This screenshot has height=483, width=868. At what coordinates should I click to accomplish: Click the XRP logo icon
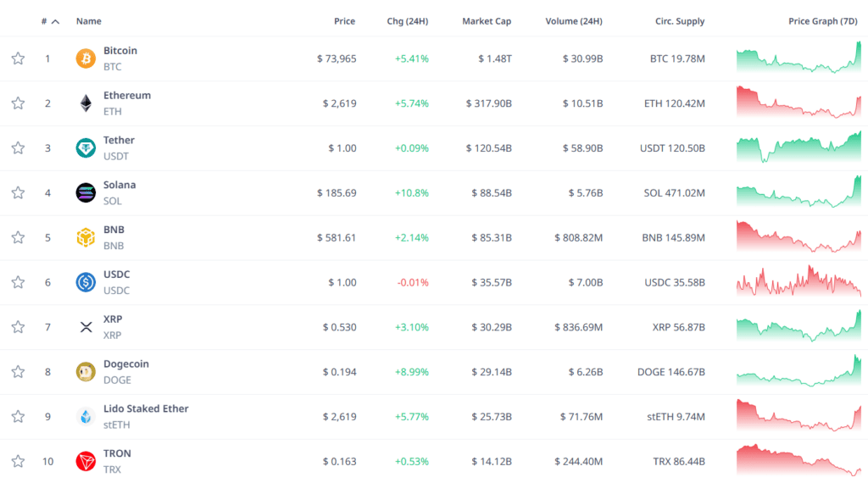(86, 328)
